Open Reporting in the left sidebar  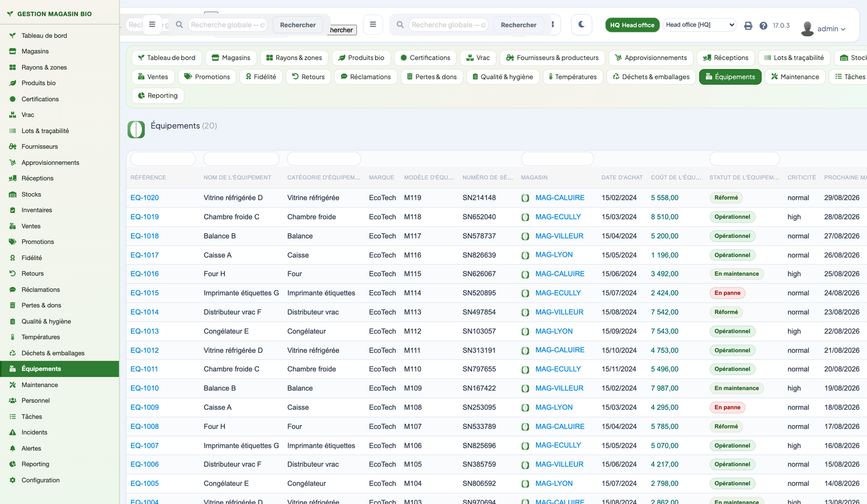coord(60,464)
